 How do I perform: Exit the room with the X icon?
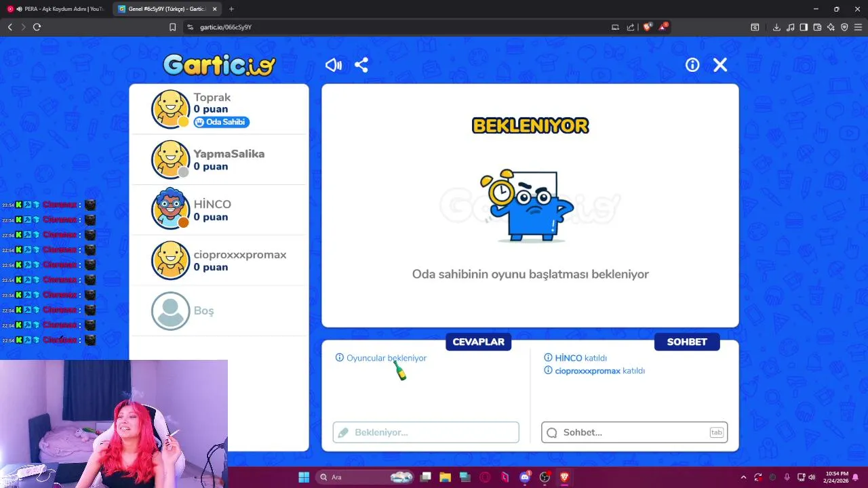720,65
